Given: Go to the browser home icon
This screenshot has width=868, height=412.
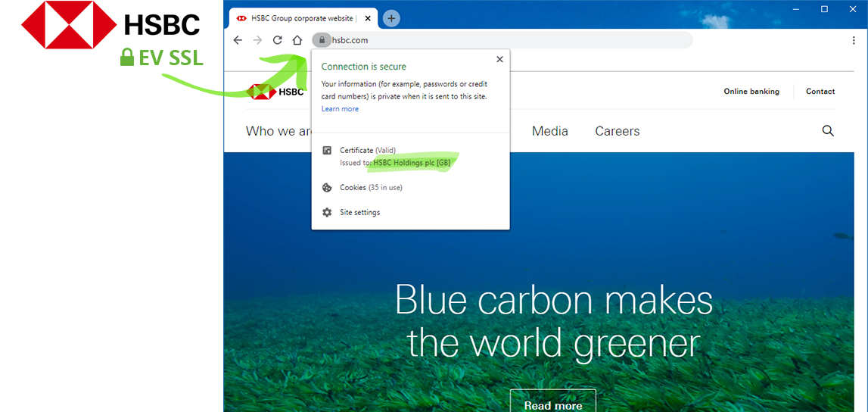Looking at the screenshot, I should coord(297,40).
